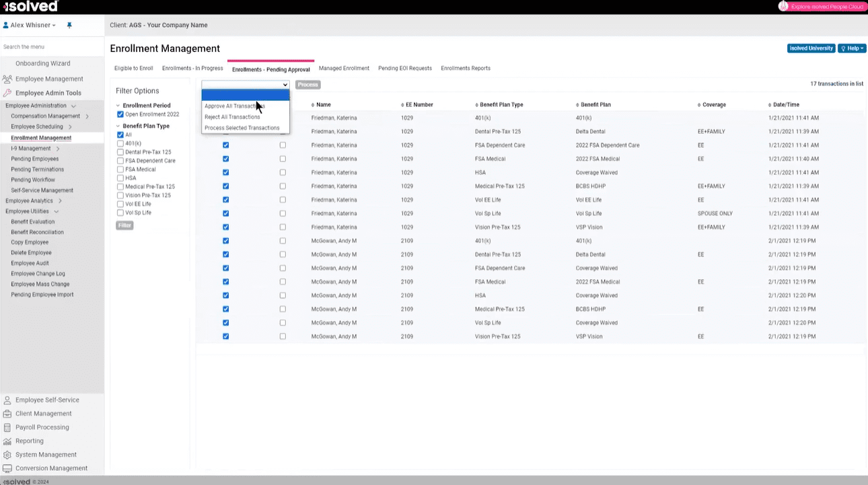Click sort arrows on Date/Time column
868x485 pixels.
point(770,105)
